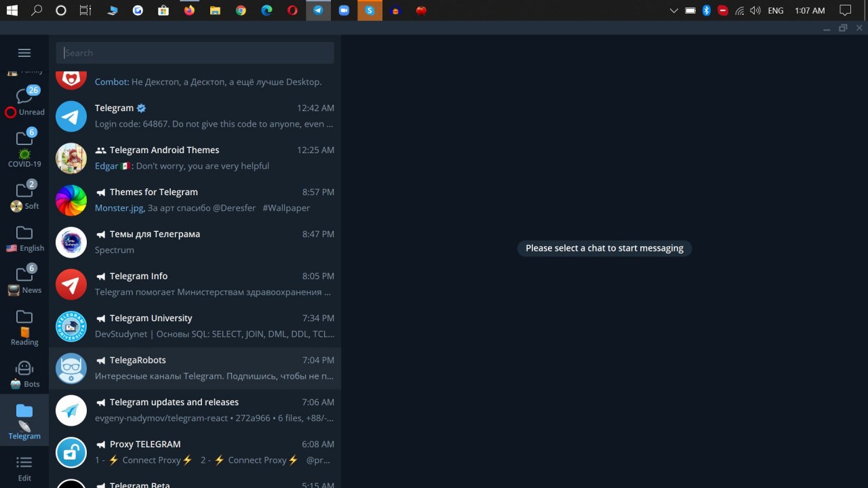Click Telegram University avatar
This screenshot has height=488, width=868.
(x=71, y=326)
